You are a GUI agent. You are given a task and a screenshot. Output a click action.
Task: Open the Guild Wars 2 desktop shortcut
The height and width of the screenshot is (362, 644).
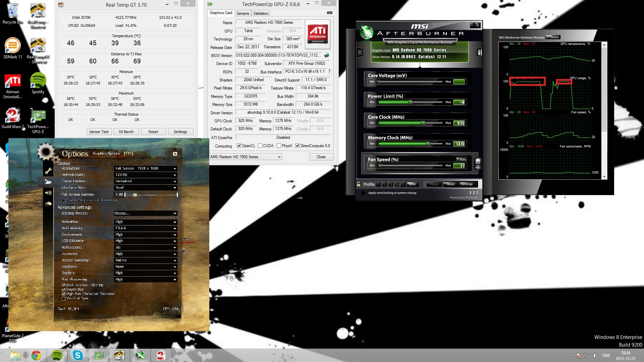(x=12, y=118)
